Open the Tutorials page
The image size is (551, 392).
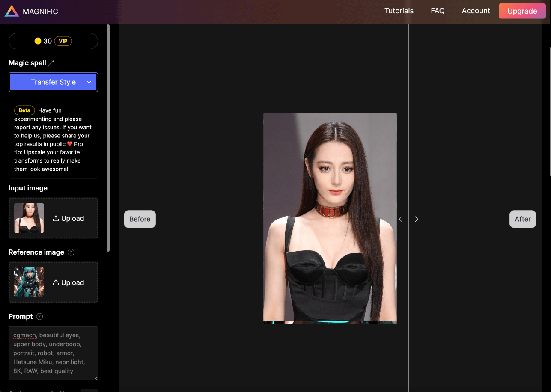(x=399, y=11)
